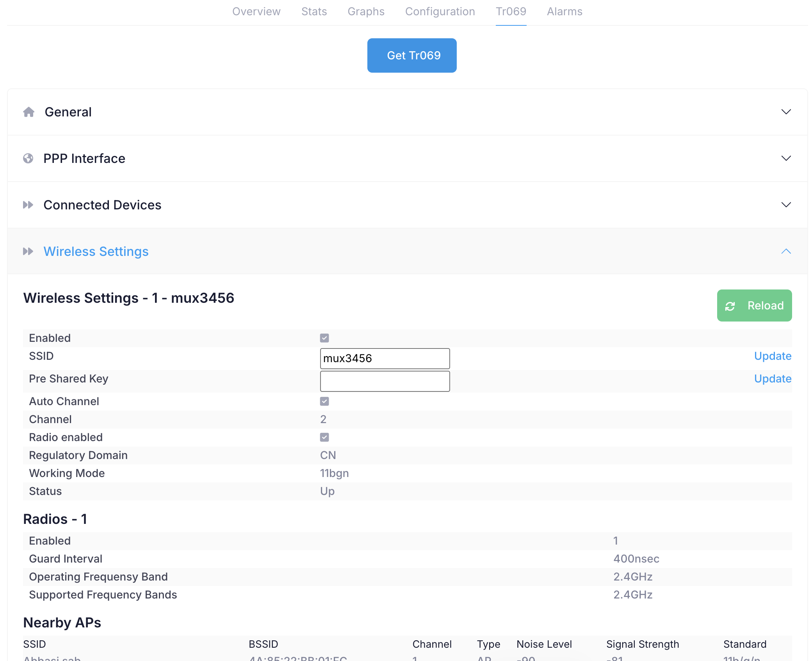This screenshot has height=661, width=812.
Task: Click the SSID text field
Action: pyautogui.click(x=385, y=358)
